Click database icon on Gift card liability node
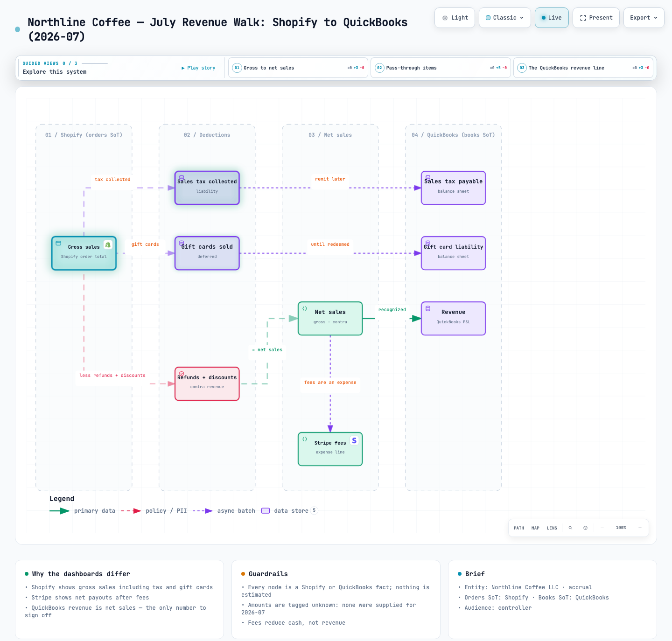This screenshot has width=672, height=641. tap(428, 243)
